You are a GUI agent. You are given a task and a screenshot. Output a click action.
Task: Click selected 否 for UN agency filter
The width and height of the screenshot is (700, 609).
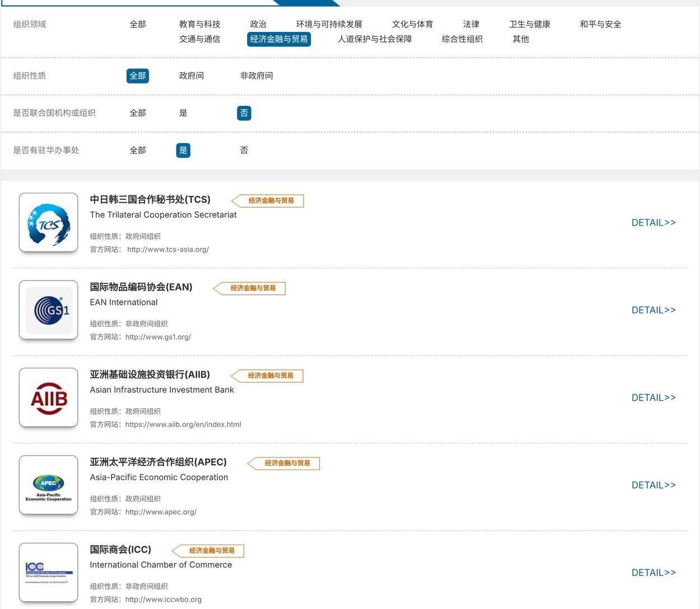point(244,113)
